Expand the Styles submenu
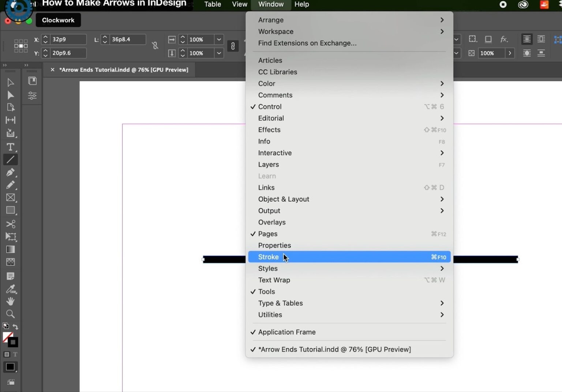The height and width of the screenshot is (392, 562). pos(349,268)
